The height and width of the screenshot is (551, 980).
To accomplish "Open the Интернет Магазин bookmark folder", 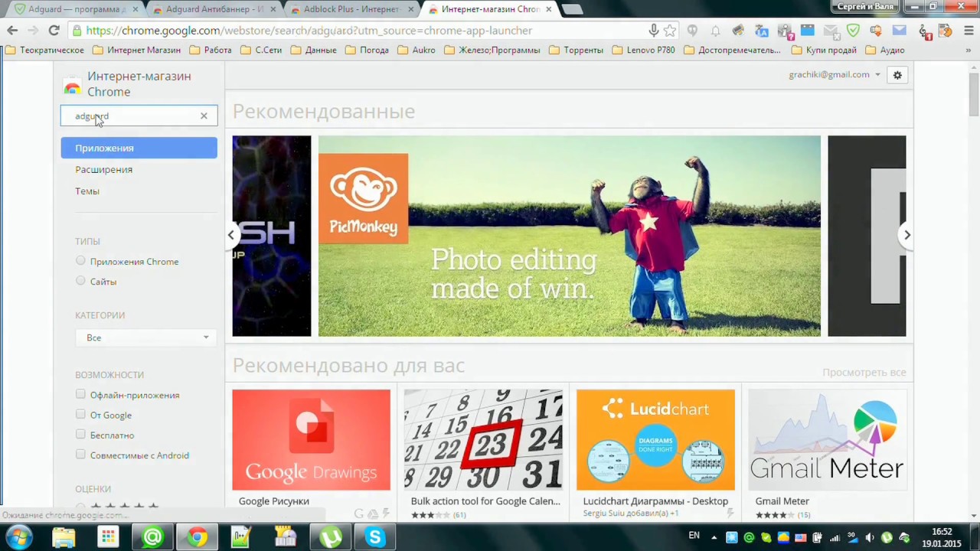I will click(136, 50).
